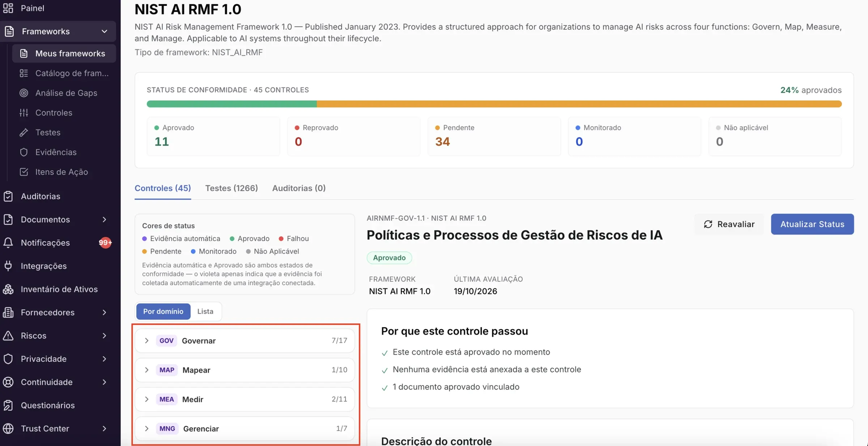Expand the Privacidade sidebar chevron
Screen dimensions: 868x446
[104, 359]
